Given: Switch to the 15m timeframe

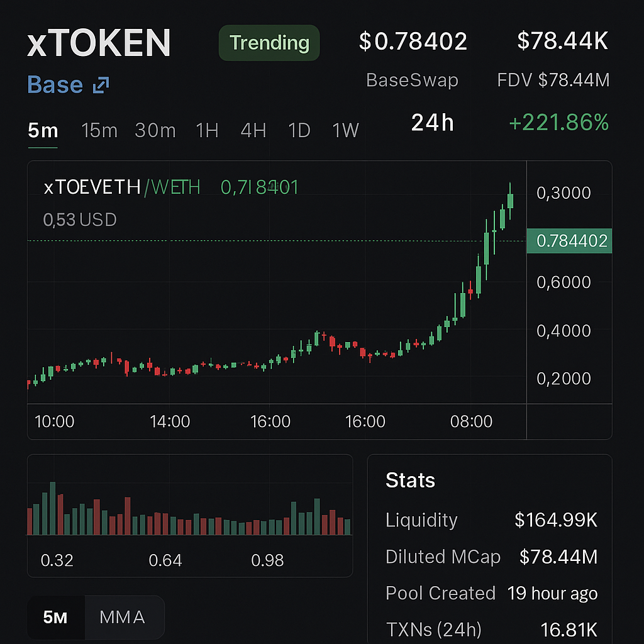Looking at the screenshot, I should click(99, 131).
